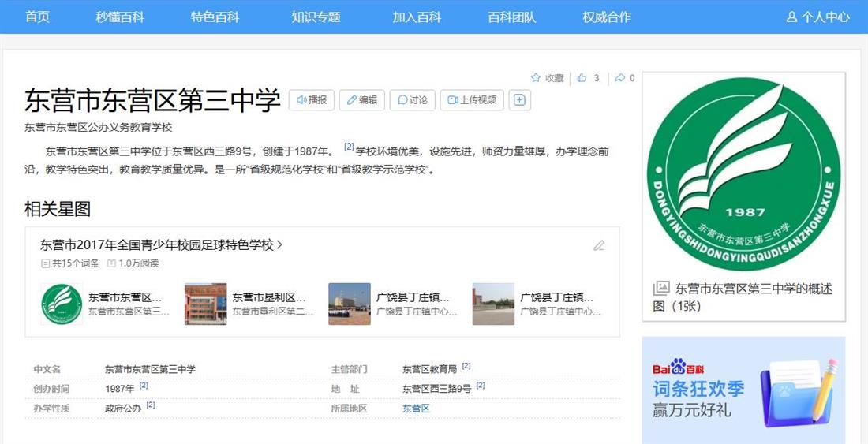Click the plus icon next to 上传视频
The image size is (868, 444).
(520, 100)
